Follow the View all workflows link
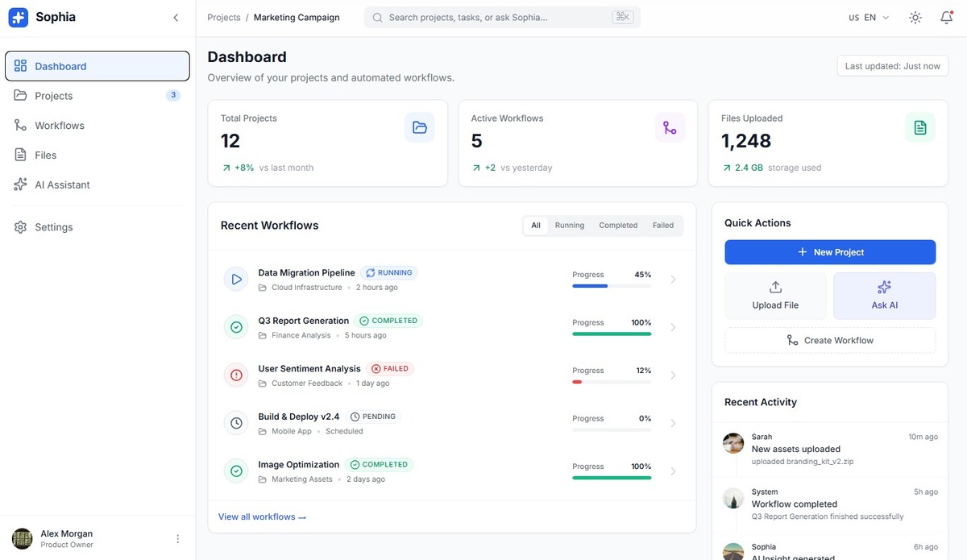The width and height of the screenshot is (967, 560). 262,516
